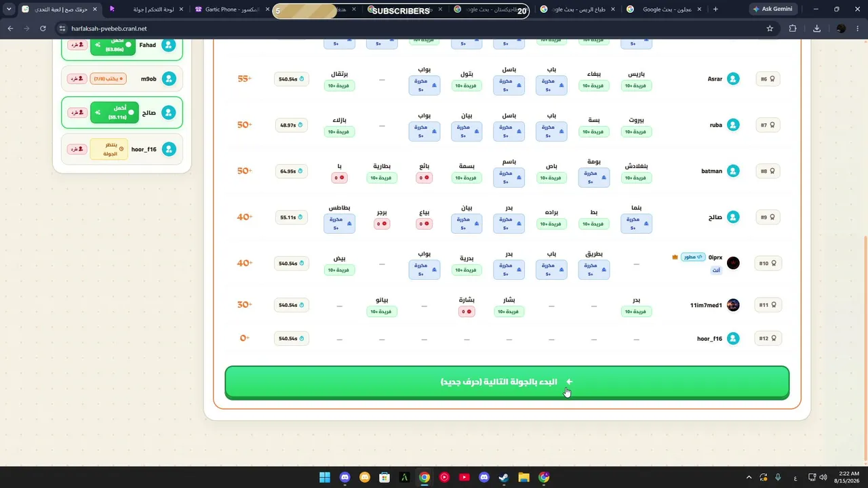This screenshot has width=868, height=488.
Task: Click the browser forward arrow
Action: pos(26,28)
